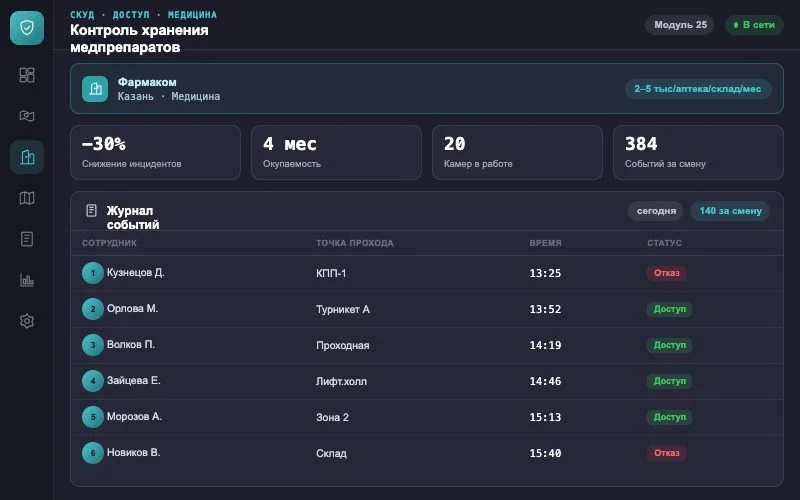Screen dimensions: 800x500
Task: Click the Лифт.холл access point cell
Action: (341, 381)
